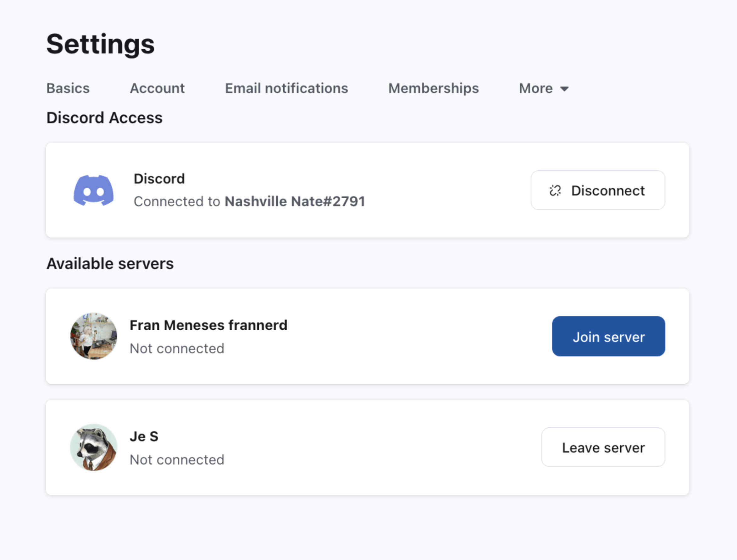Open the Basics tab
The width and height of the screenshot is (737, 560).
[x=68, y=88]
